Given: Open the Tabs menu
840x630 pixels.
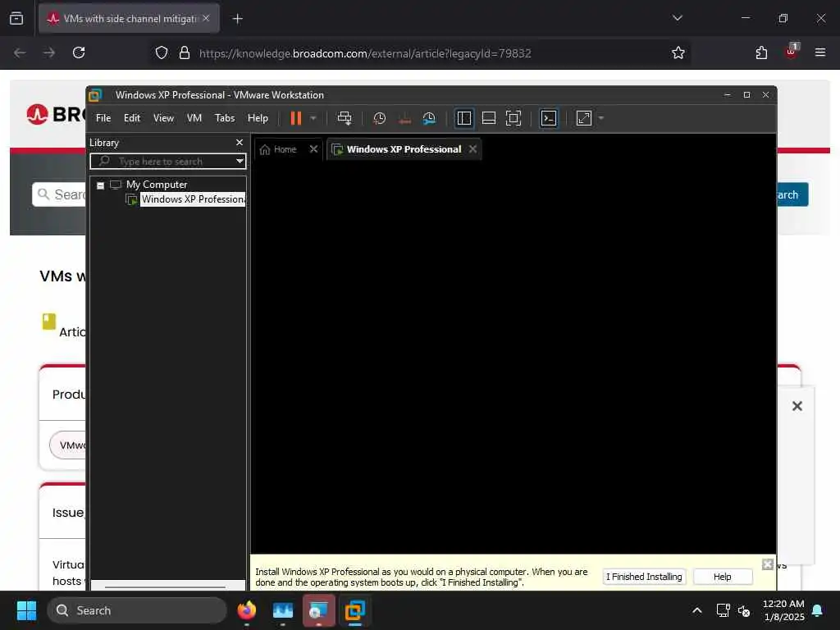Looking at the screenshot, I should coord(225,118).
